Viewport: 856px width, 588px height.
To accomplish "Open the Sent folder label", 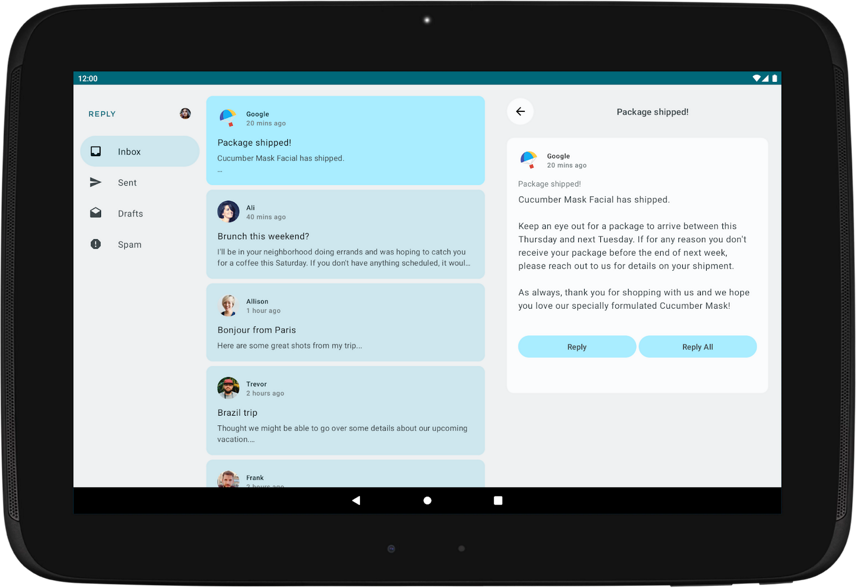I will [127, 183].
